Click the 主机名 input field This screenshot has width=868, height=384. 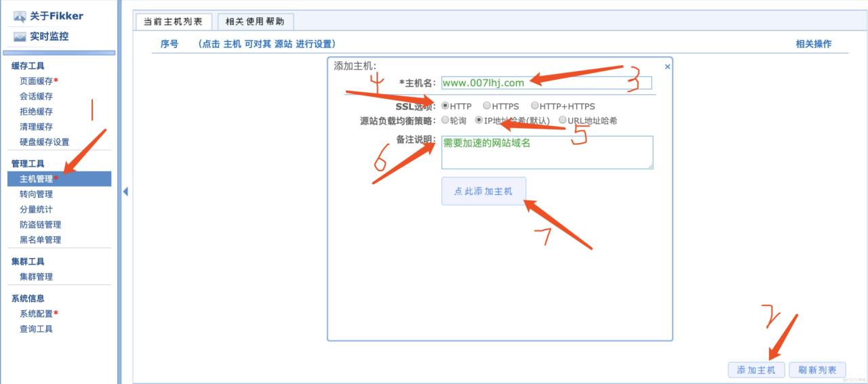546,83
